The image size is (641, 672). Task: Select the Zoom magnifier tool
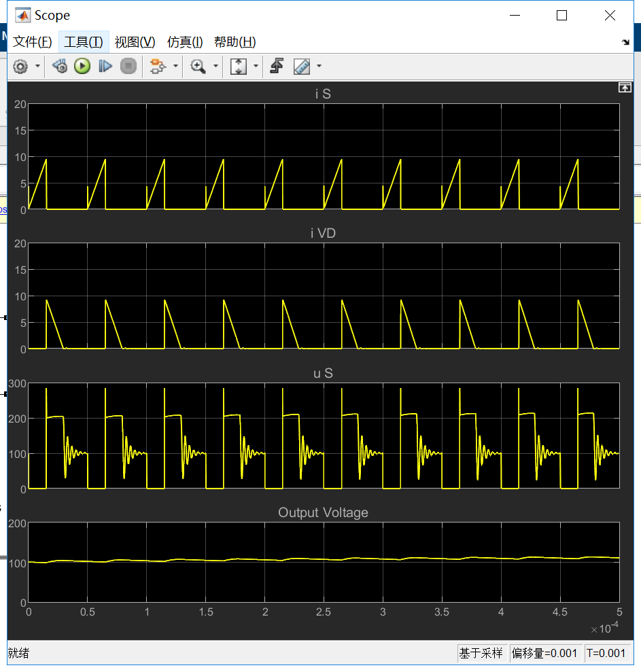(198, 67)
